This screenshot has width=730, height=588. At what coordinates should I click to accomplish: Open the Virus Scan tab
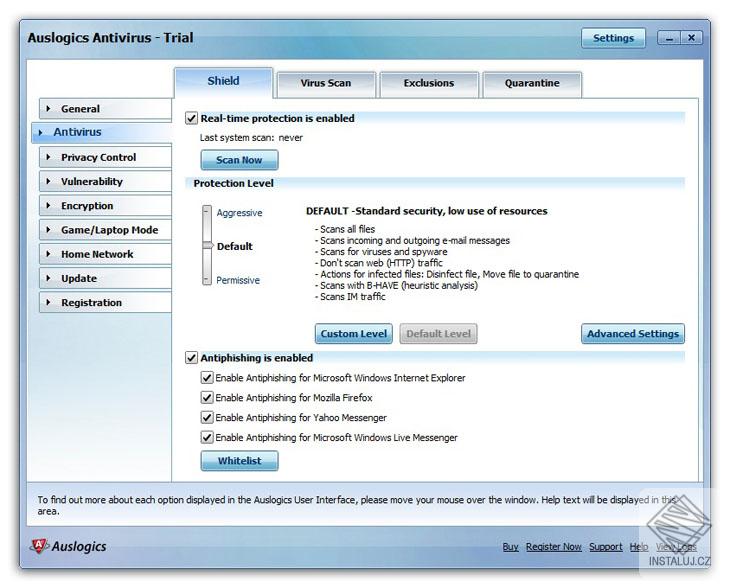point(326,83)
